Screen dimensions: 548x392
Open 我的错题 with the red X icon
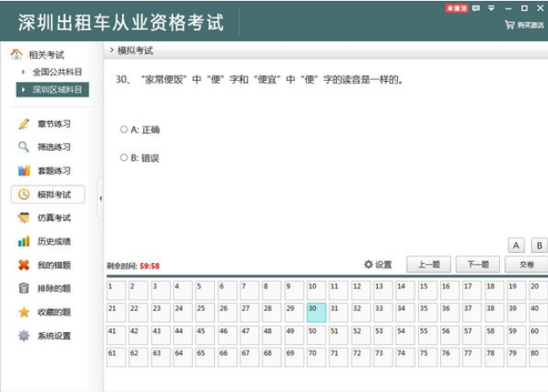tap(52, 265)
